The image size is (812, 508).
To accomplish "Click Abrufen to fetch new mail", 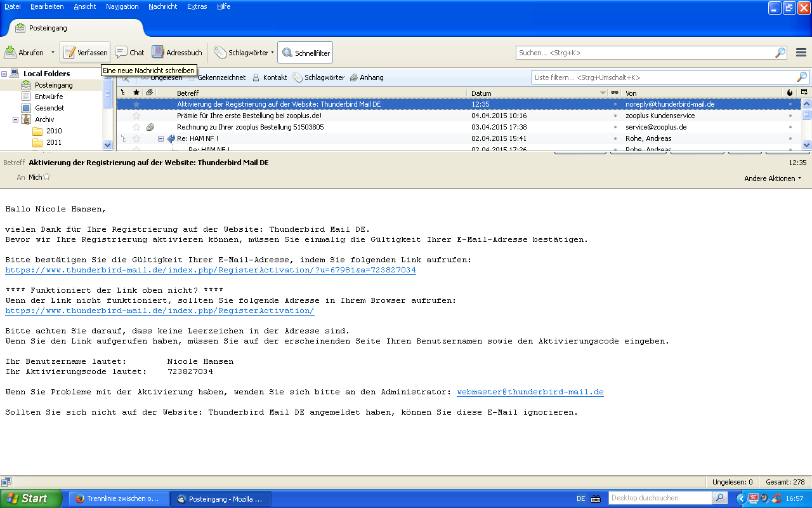I will pyautogui.click(x=24, y=53).
